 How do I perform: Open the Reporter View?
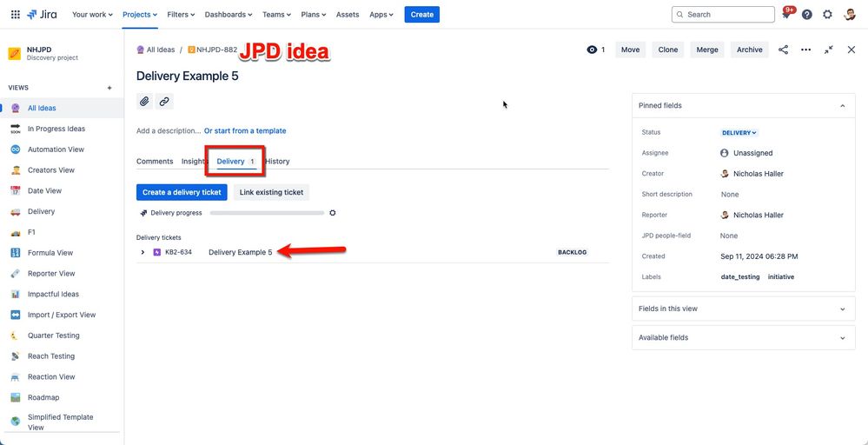[62, 274]
